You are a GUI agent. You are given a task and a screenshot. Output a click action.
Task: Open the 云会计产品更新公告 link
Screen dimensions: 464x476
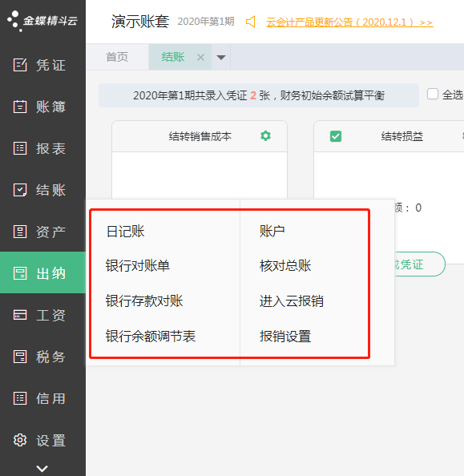pos(349,22)
